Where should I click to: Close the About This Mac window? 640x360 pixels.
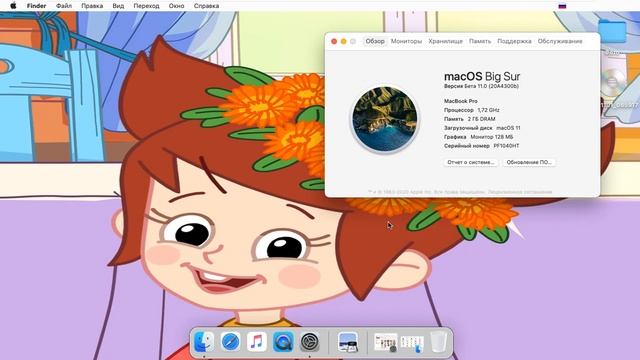point(334,41)
